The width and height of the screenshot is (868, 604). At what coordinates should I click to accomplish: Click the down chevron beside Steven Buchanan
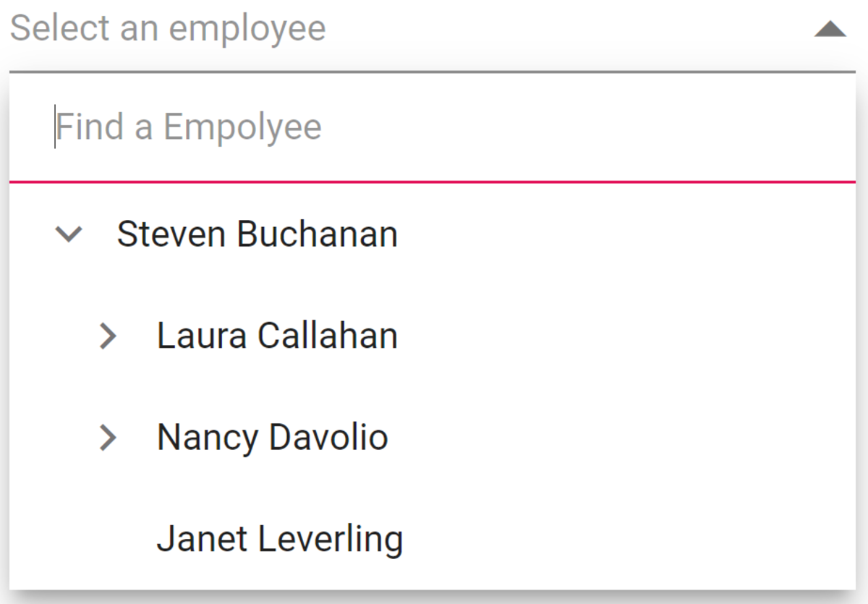click(69, 234)
